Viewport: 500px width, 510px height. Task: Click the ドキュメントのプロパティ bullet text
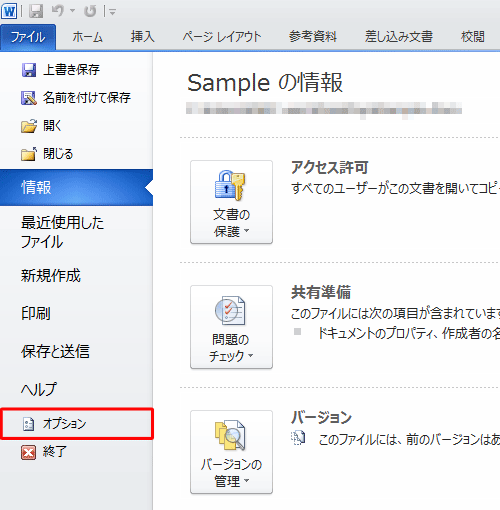click(409, 333)
